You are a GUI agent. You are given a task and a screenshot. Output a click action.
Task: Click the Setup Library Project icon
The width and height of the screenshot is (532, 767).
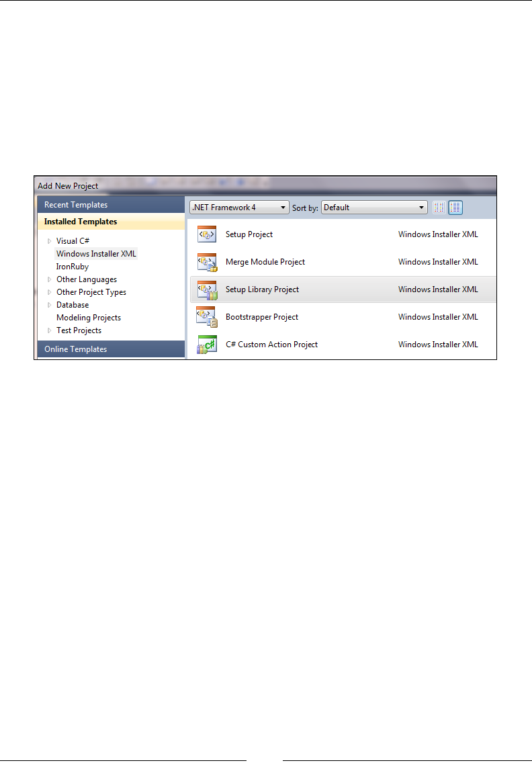click(x=207, y=289)
